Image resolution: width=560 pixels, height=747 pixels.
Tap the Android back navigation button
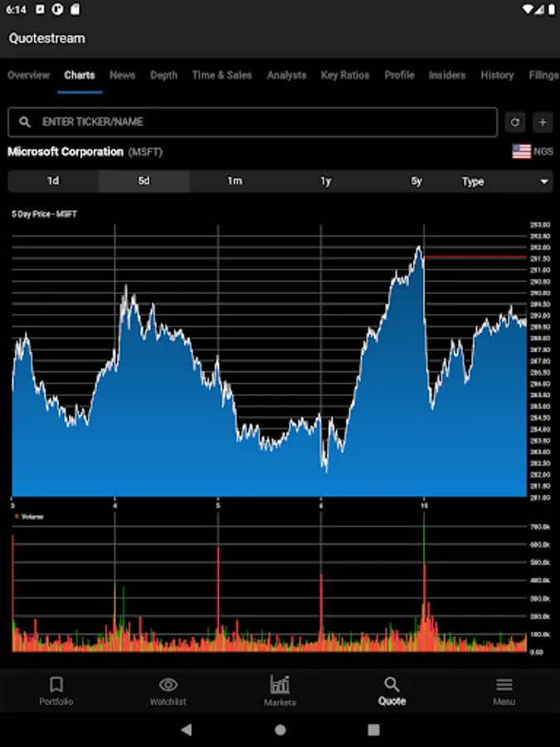click(x=187, y=730)
